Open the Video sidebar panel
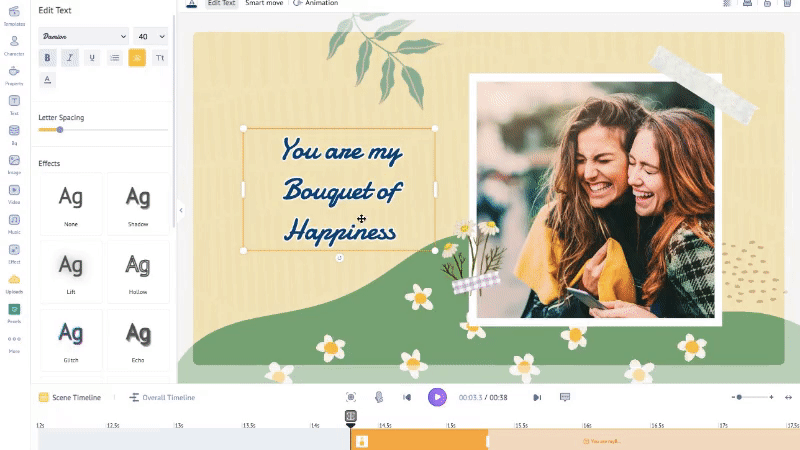 [14, 190]
